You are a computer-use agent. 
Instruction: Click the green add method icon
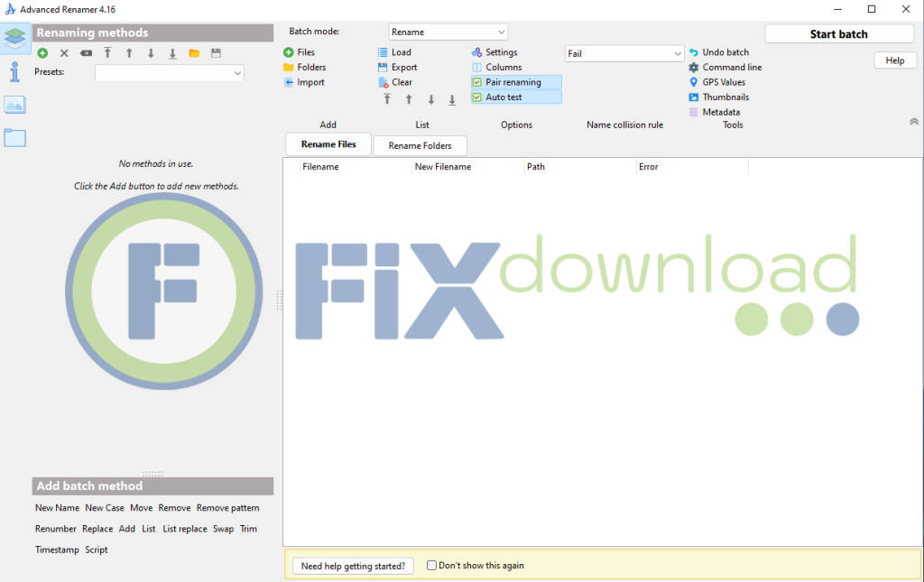(42, 53)
